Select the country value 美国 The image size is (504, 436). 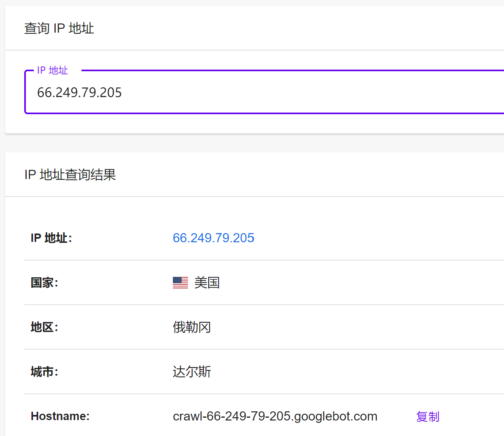tap(207, 283)
